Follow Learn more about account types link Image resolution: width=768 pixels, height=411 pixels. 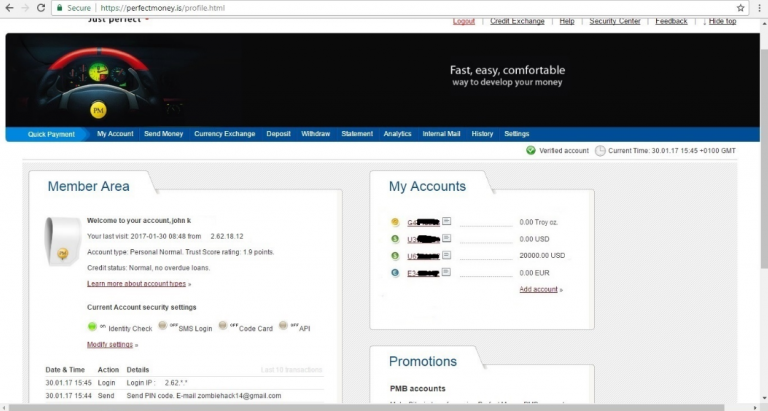pyautogui.click(x=136, y=284)
